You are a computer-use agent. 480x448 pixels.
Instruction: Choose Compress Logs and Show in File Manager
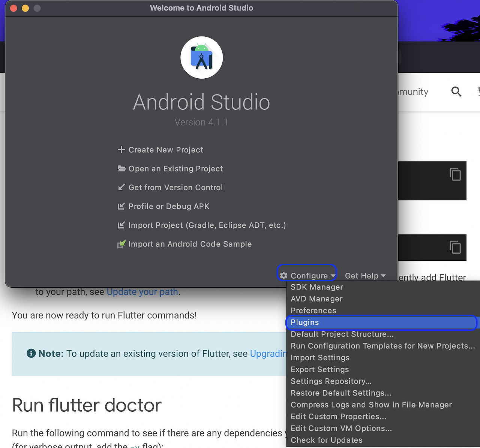pyautogui.click(x=383, y=405)
